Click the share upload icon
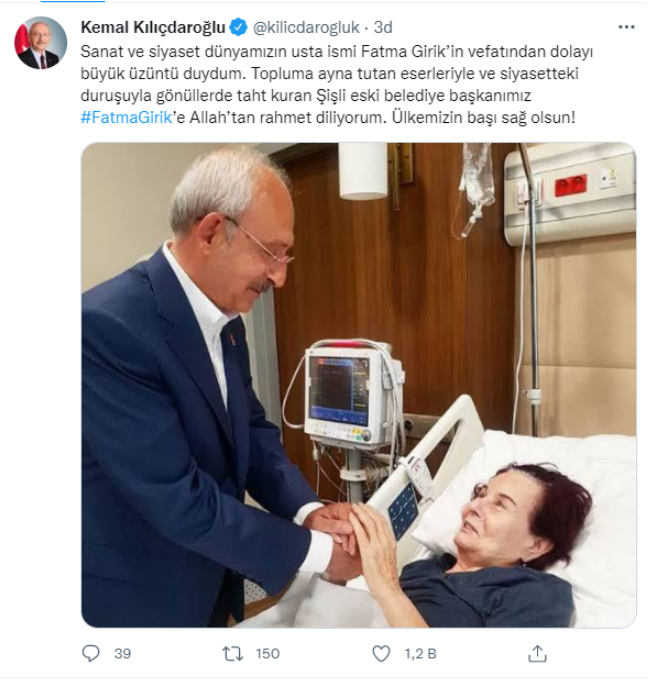This screenshot has width=670, height=694. pyautogui.click(x=537, y=654)
